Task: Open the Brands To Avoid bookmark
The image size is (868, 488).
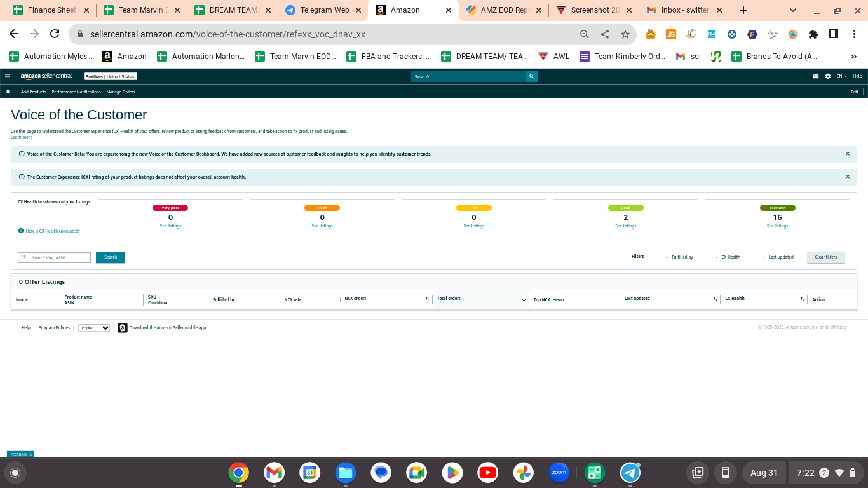Action: (775, 57)
